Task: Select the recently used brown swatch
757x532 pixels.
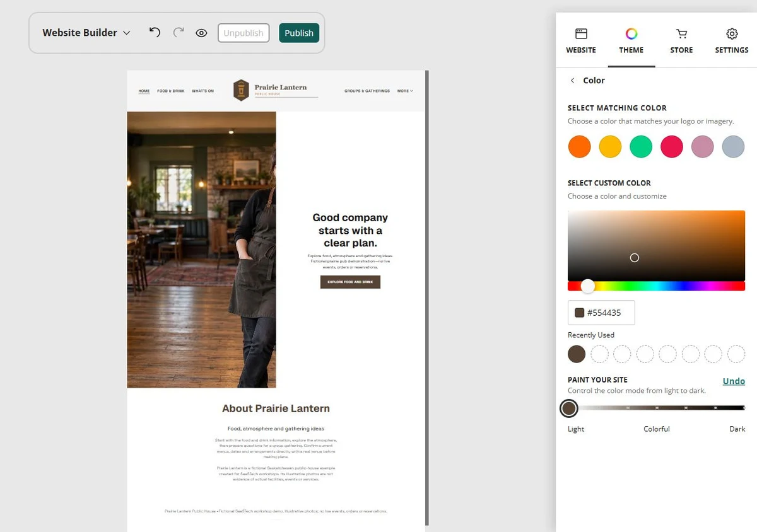Action: pos(577,354)
